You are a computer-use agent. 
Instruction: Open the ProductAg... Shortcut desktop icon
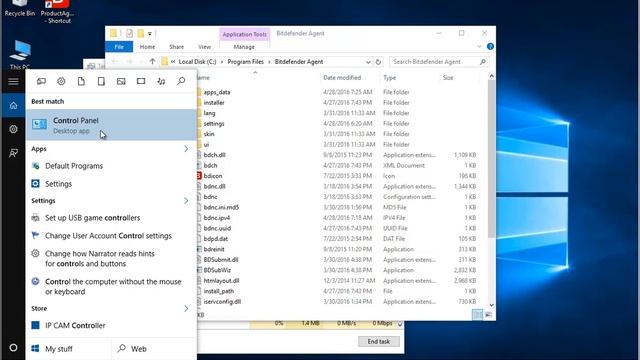pos(57,12)
